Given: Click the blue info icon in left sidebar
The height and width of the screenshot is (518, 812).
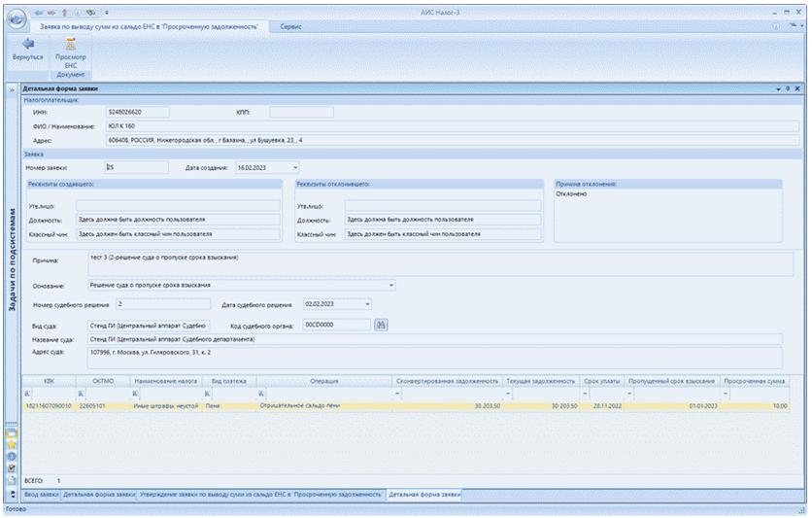Looking at the screenshot, I should click(x=12, y=455).
